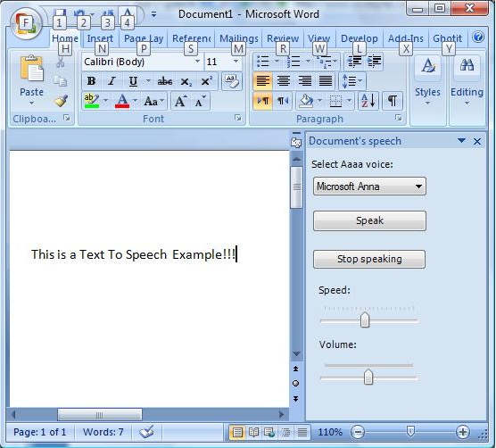The image size is (496, 448).
Task: Click the Copy icon
Action: 60,81
